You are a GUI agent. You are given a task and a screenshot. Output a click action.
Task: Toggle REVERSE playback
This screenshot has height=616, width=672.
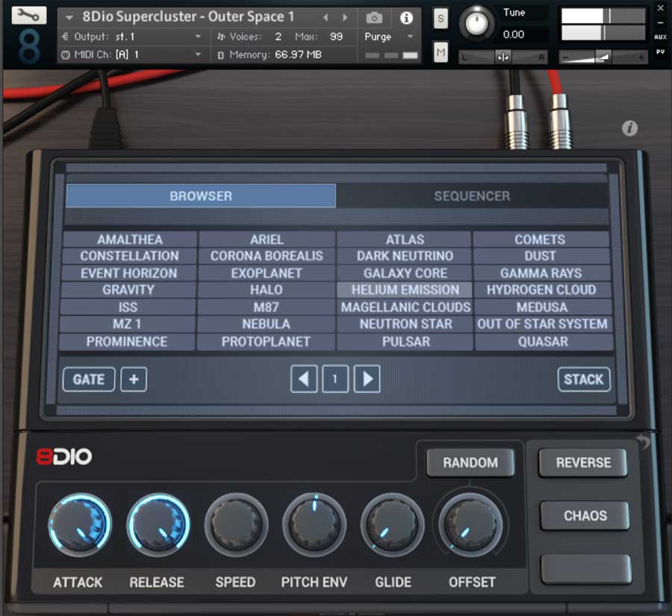(x=583, y=462)
